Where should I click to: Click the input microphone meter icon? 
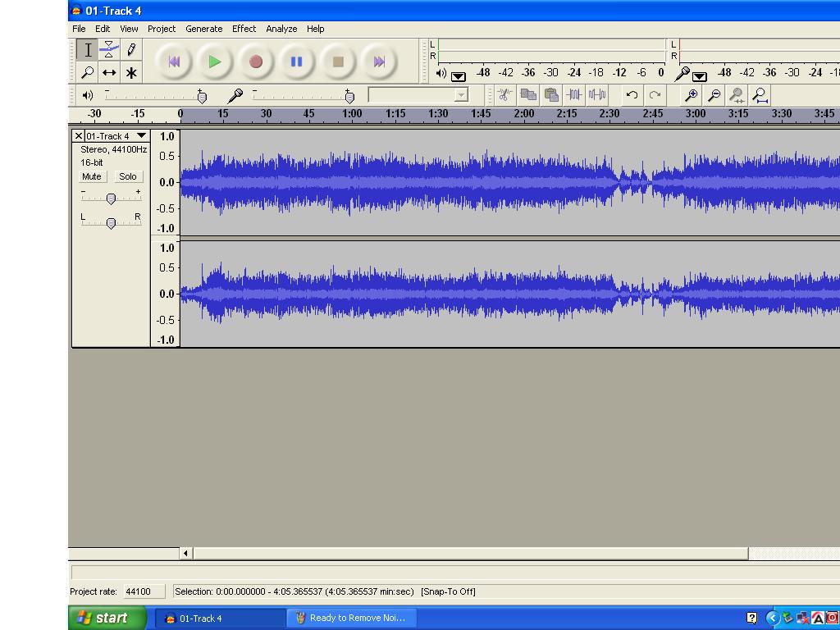coord(682,73)
